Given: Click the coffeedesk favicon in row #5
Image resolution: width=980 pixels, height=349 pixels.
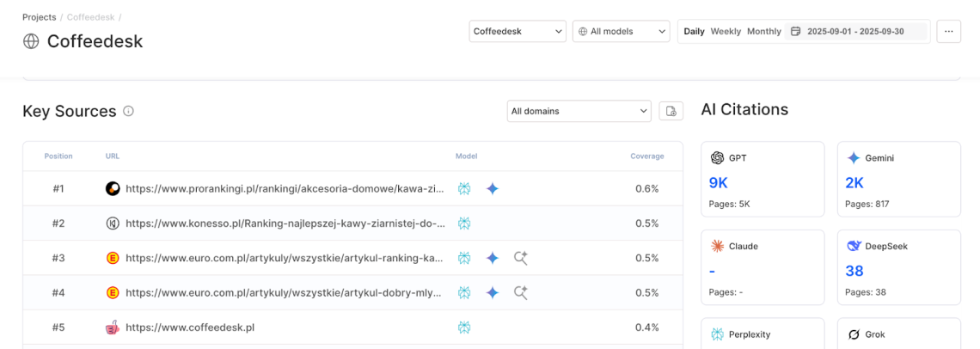Looking at the screenshot, I should [x=113, y=328].
